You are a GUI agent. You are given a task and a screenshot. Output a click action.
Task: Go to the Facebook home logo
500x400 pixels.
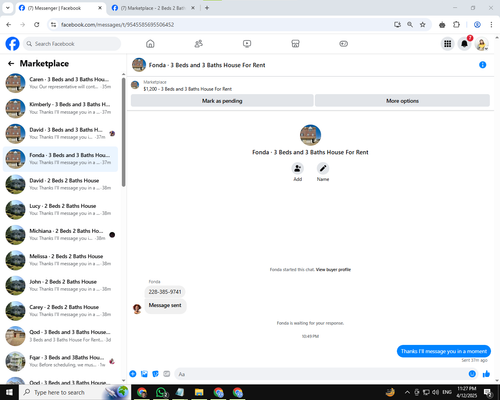[12, 44]
